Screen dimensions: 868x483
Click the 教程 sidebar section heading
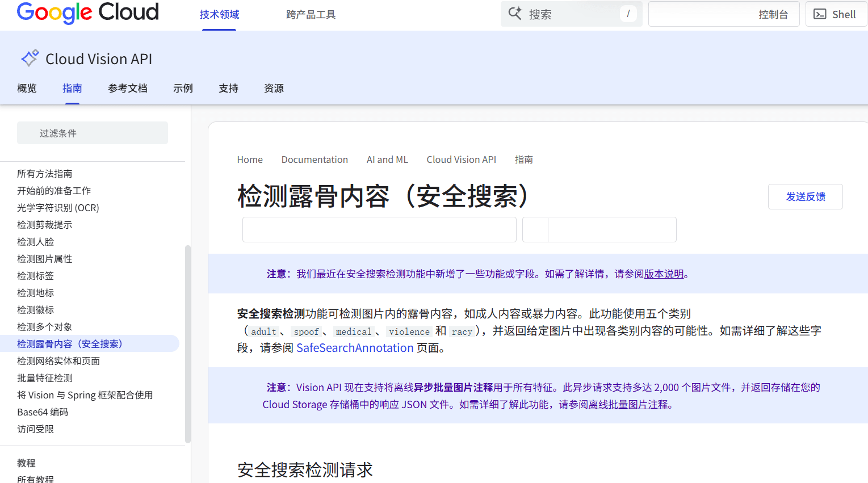pos(26,463)
